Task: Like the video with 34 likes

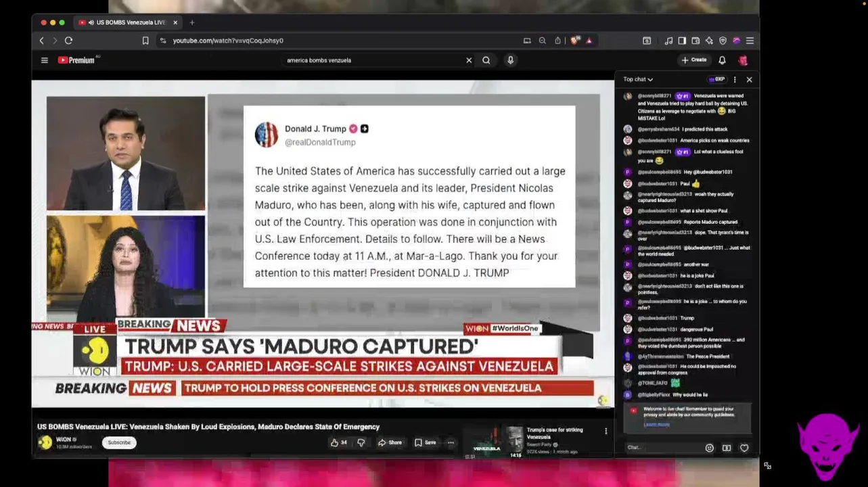Action: tap(339, 442)
